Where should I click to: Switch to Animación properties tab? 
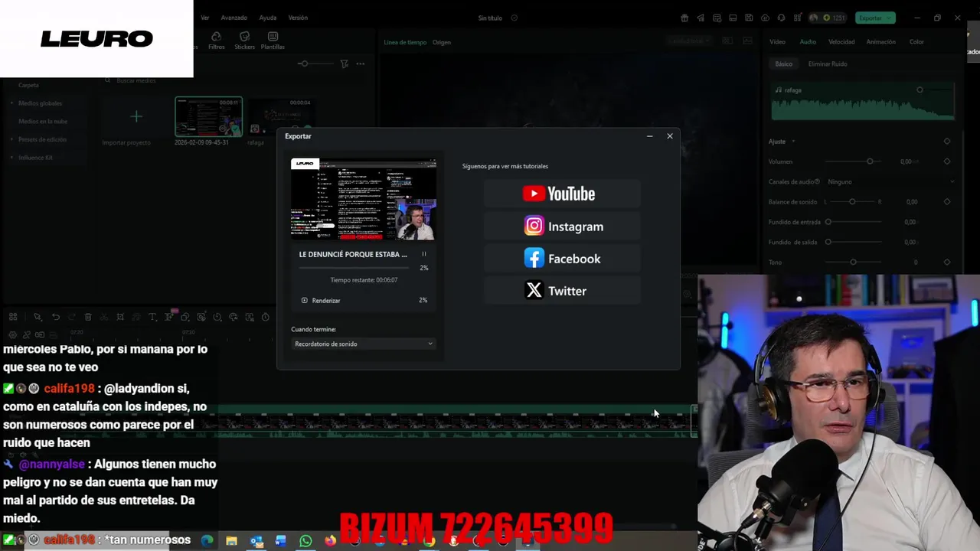(880, 42)
